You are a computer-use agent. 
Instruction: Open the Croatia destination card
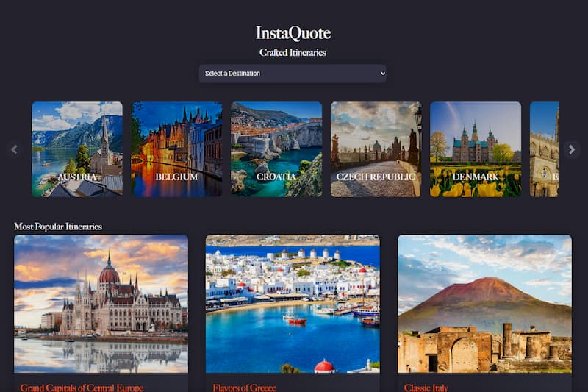tap(276, 149)
